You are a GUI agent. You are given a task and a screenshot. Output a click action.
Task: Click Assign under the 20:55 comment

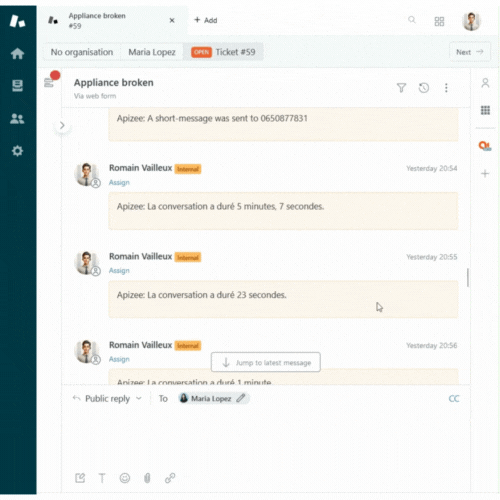(x=119, y=271)
